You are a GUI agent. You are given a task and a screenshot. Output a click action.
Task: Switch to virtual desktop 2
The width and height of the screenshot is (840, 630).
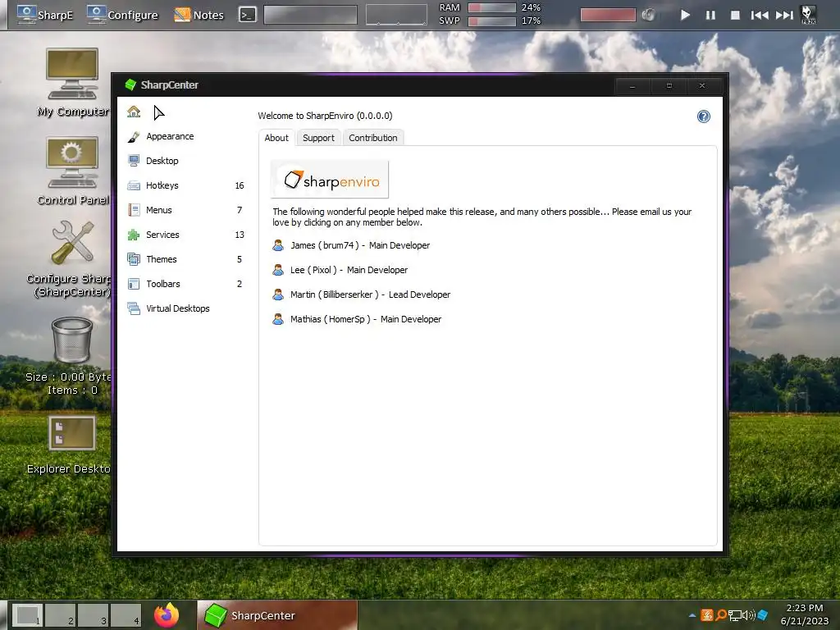pos(60,615)
